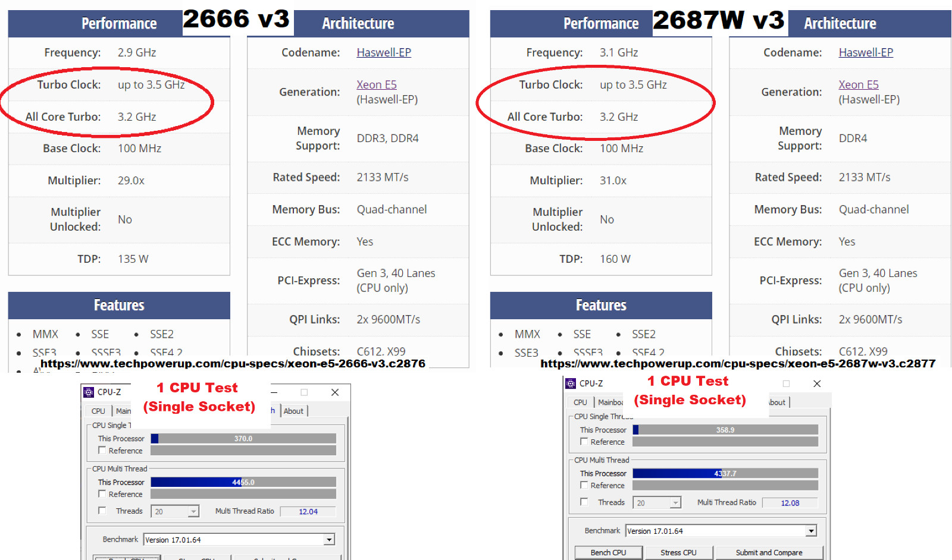Click the TDP value 160 W
This screenshot has height=560, width=952.
(x=615, y=259)
